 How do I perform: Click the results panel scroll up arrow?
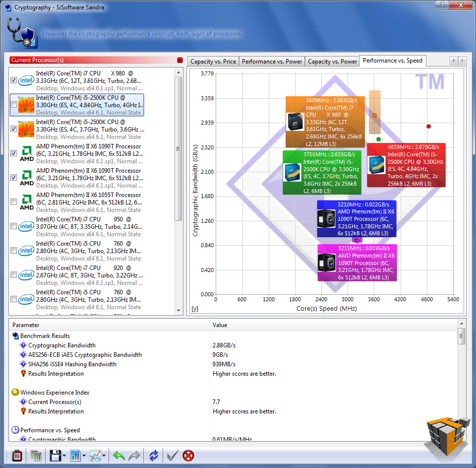pos(462,324)
